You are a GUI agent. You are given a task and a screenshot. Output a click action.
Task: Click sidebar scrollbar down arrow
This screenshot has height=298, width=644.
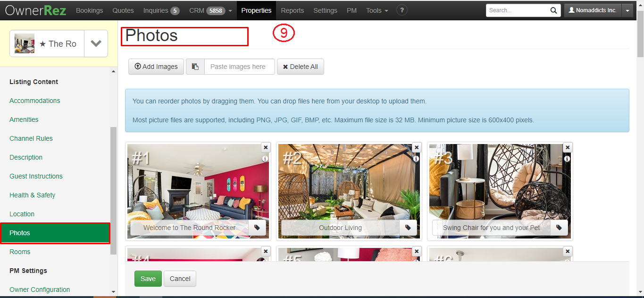[113, 292]
